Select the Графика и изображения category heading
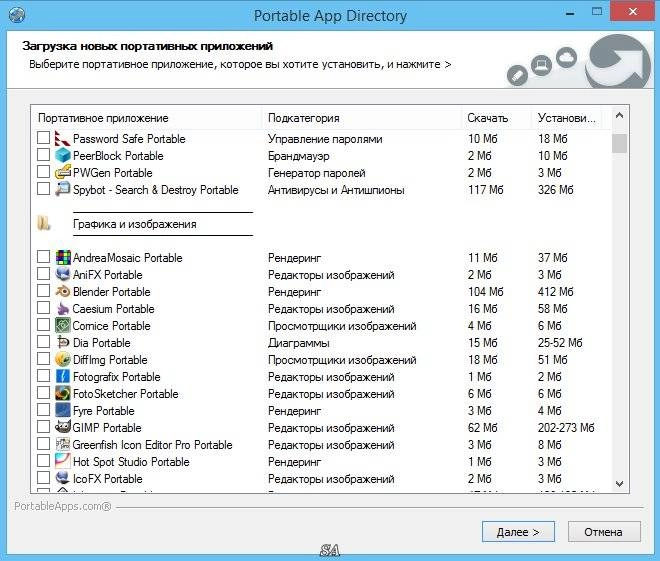Viewport: 660px width, 561px height. click(x=135, y=224)
